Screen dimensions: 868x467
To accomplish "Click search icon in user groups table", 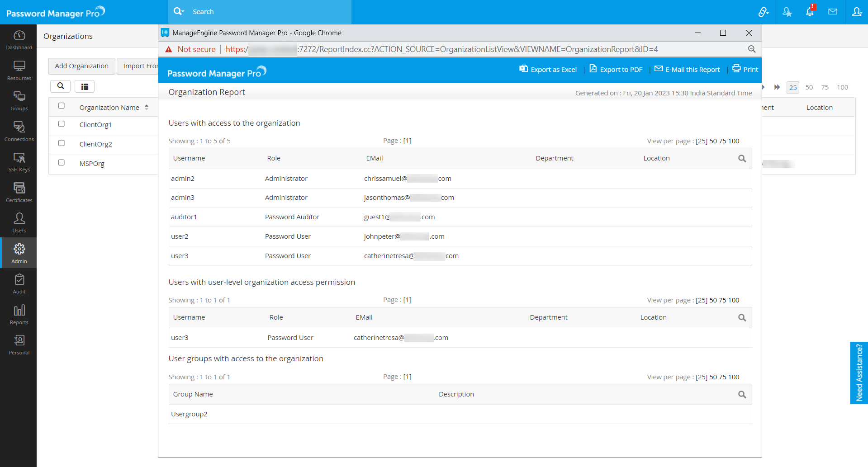I will [742, 395].
